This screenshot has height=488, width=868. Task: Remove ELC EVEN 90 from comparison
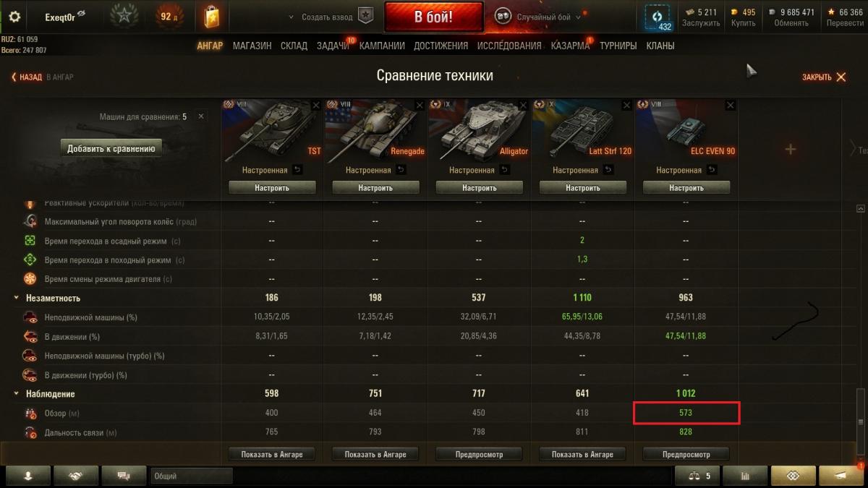[730, 105]
